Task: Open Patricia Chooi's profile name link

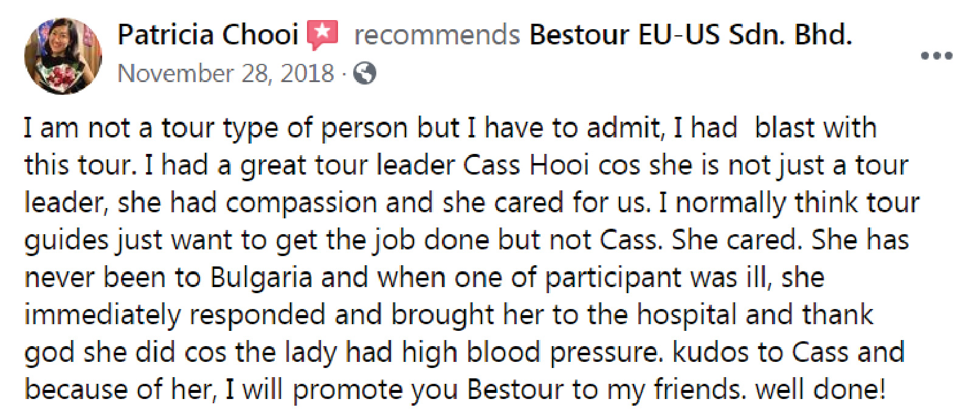Action: pos(208,35)
